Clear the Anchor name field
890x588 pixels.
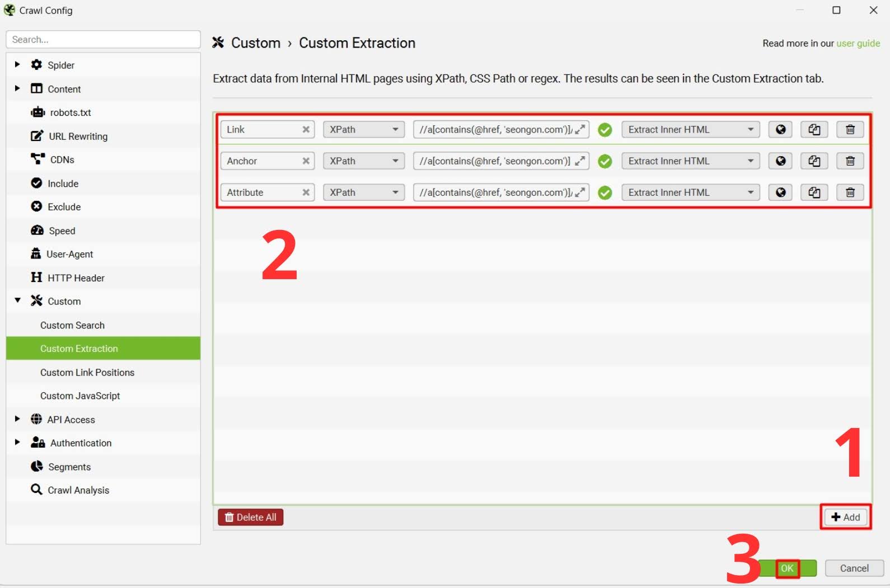pyautogui.click(x=306, y=161)
